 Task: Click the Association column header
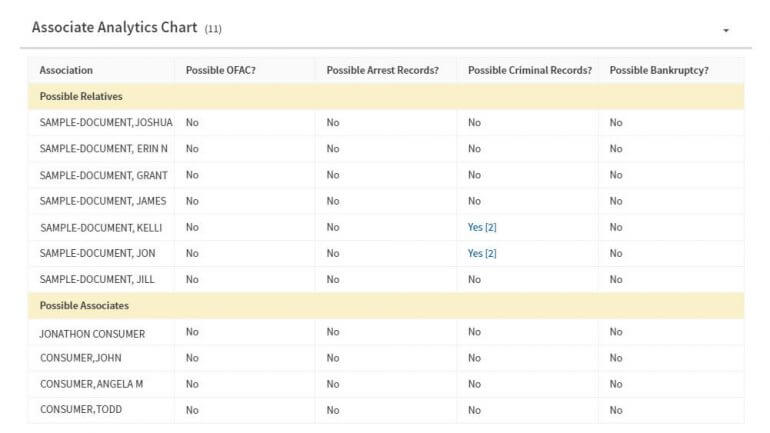(66, 70)
